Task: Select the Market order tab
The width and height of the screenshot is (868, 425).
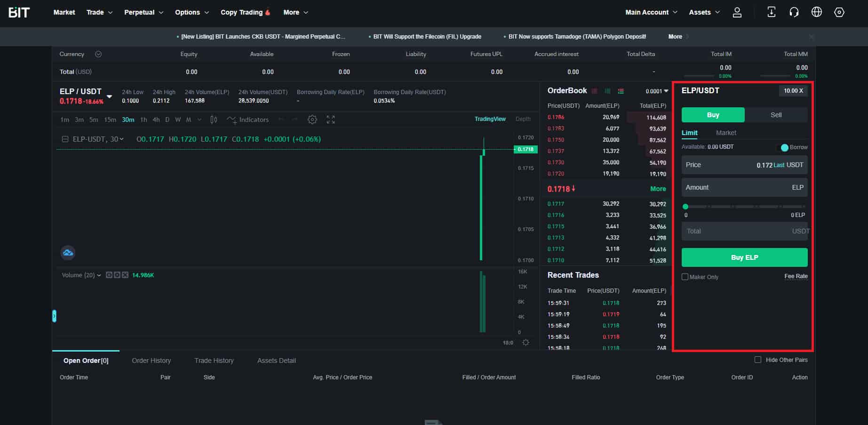Action: coord(726,133)
